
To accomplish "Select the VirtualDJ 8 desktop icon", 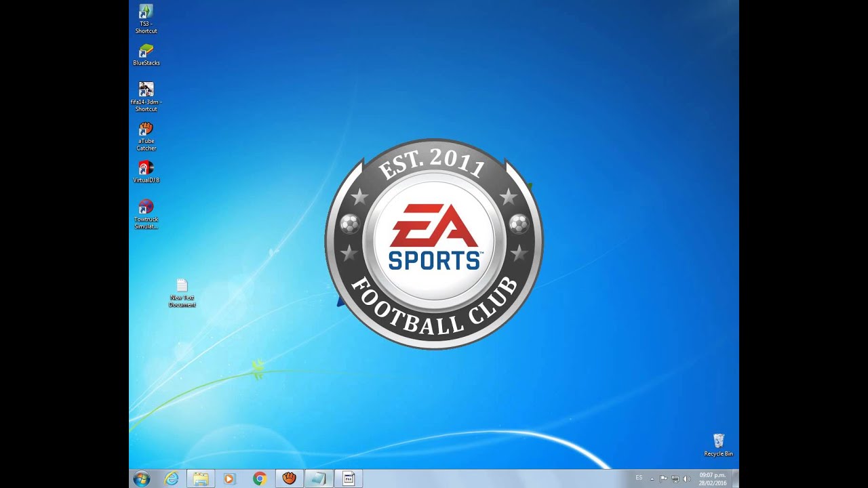I will [146, 172].
